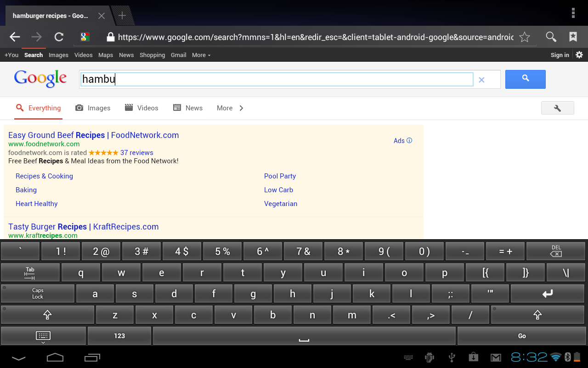Click the 37 reviews link
The image size is (588, 368).
(x=137, y=153)
